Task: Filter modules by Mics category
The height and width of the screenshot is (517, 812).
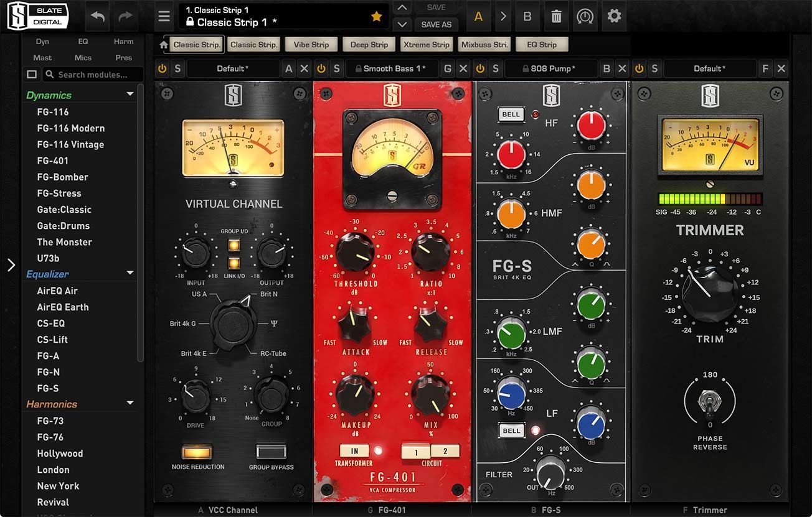Action: click(83, 57)
